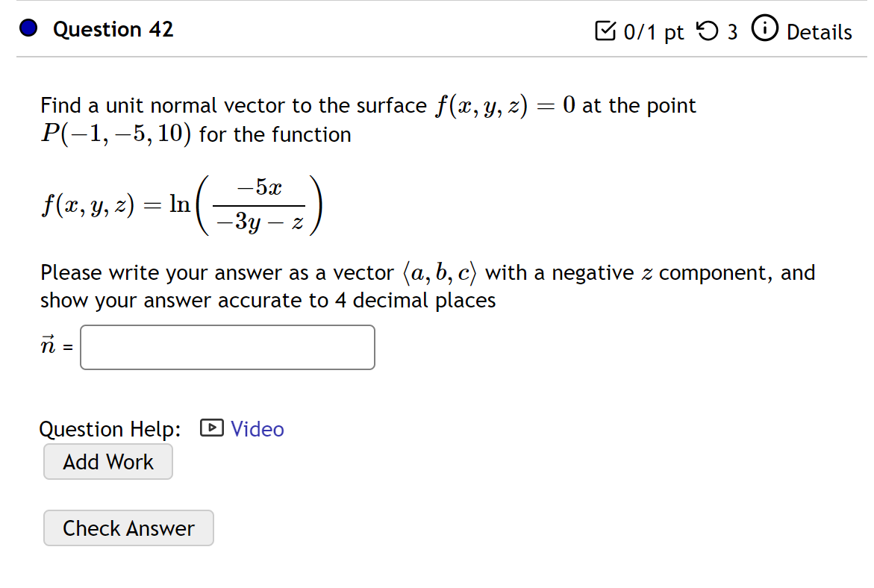The height and width of the screenshot is (588, 874).
Task: Submit your answer using Check Answer
Action: [x=128, y=528]
